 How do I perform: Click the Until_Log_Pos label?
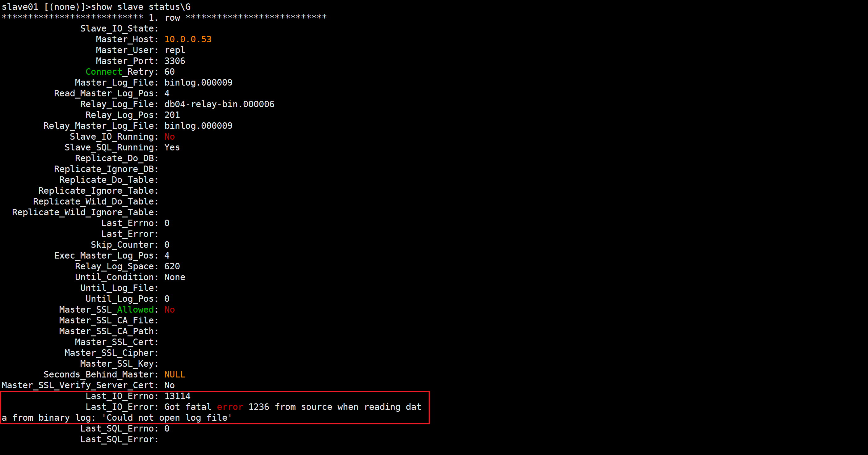click(122, 299)
